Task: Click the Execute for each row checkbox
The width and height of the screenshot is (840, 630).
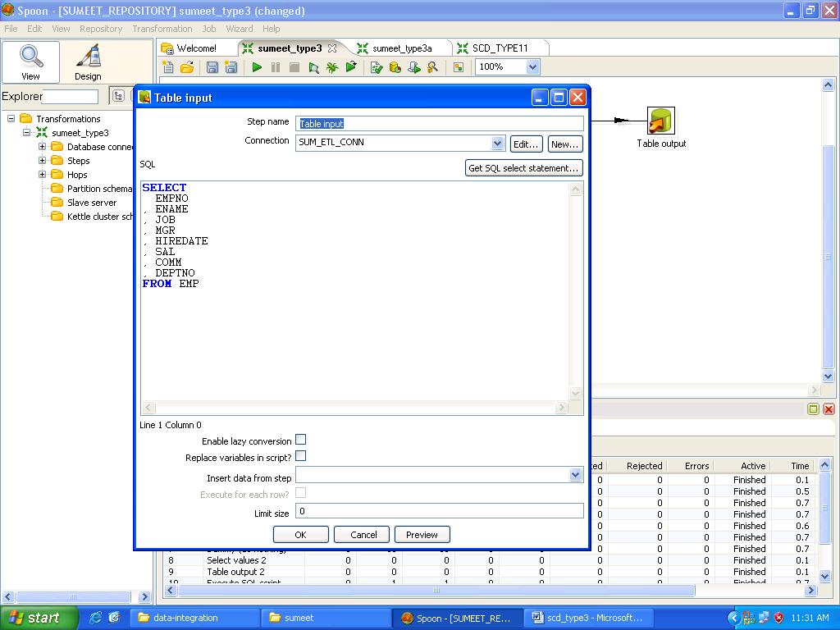Action: coord(301,492)
